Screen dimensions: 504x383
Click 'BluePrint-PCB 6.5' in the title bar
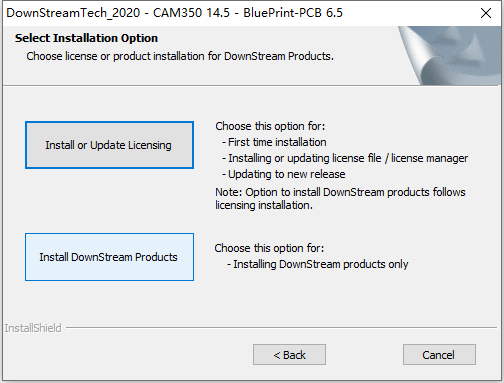click(293, 13)
